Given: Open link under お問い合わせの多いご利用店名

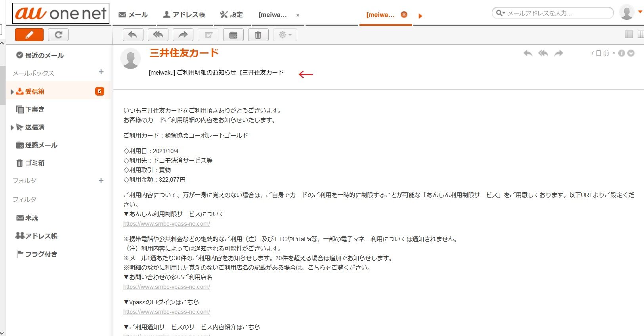Looking at the screenshot, I should coord(166,287).
